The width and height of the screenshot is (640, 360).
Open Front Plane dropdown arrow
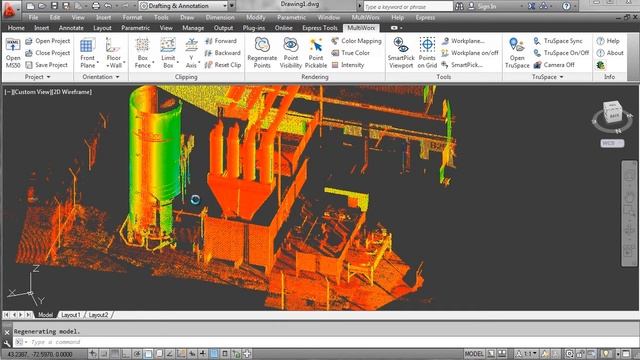tap(98, 62)
